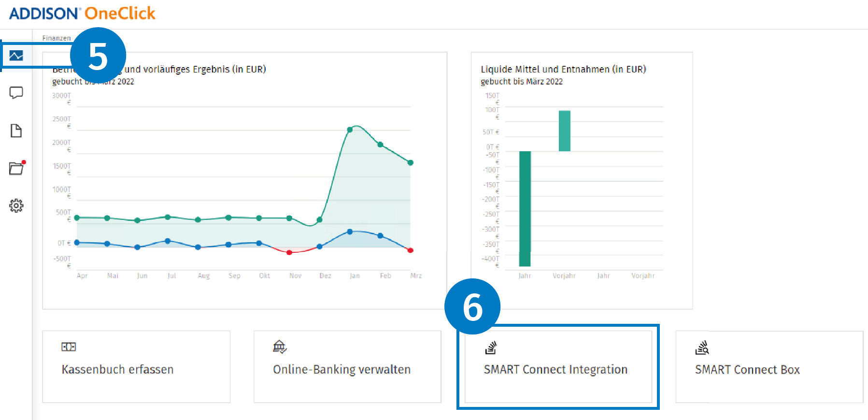Image resolution: width=868 pixels, height=420 pixels.
Task: Click the SMART Connect Box icon
Action: pos(702,348)
